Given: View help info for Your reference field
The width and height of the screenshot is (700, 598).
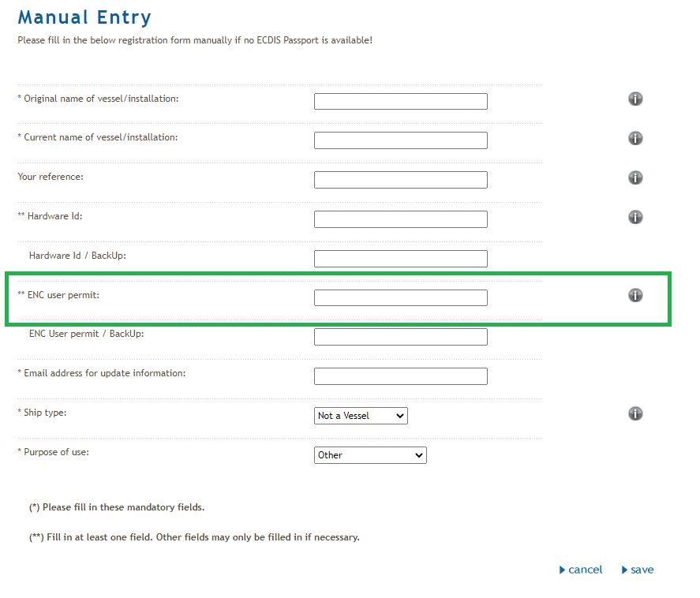Looking at the screenshot, I should [635, 178].
